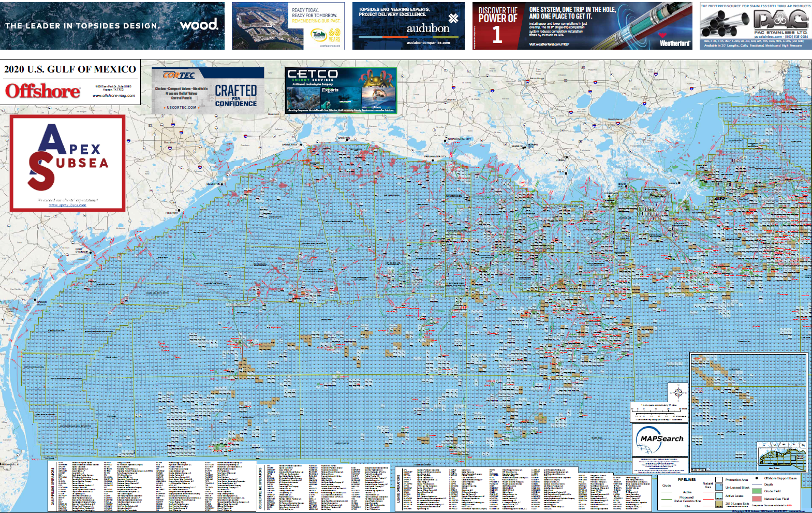This screenshot has width=812, height=513.
Task: Select the Crude Field green legend swatch
Action: tap(757, 491)
